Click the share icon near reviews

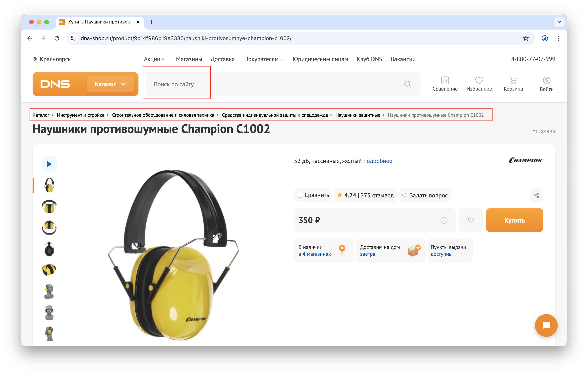coord(536,195)
